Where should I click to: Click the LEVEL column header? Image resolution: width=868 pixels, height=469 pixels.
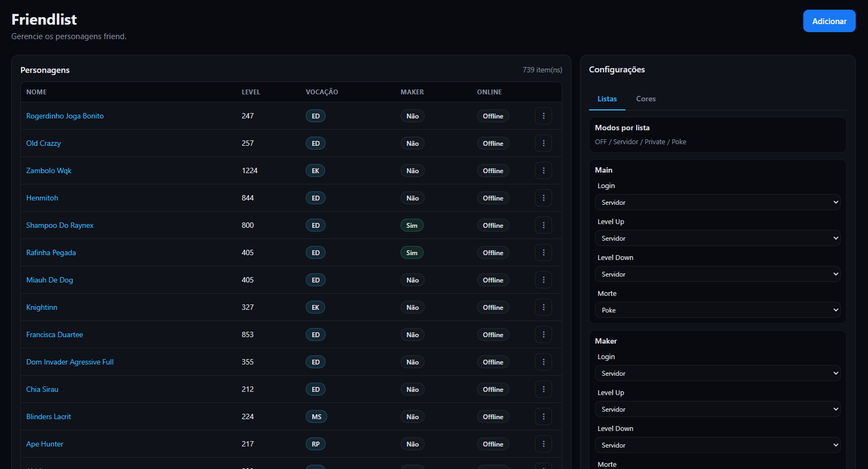(x=251, y=92)
